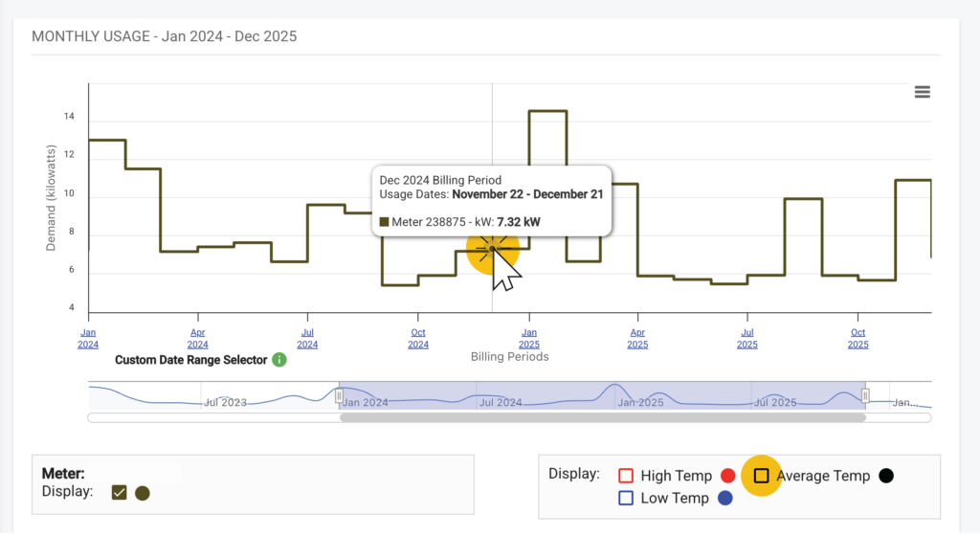Click the Jul 2023 area in navigator
Image resolution: width=980 pixels, height=536 pixels.
coord(226,402)
